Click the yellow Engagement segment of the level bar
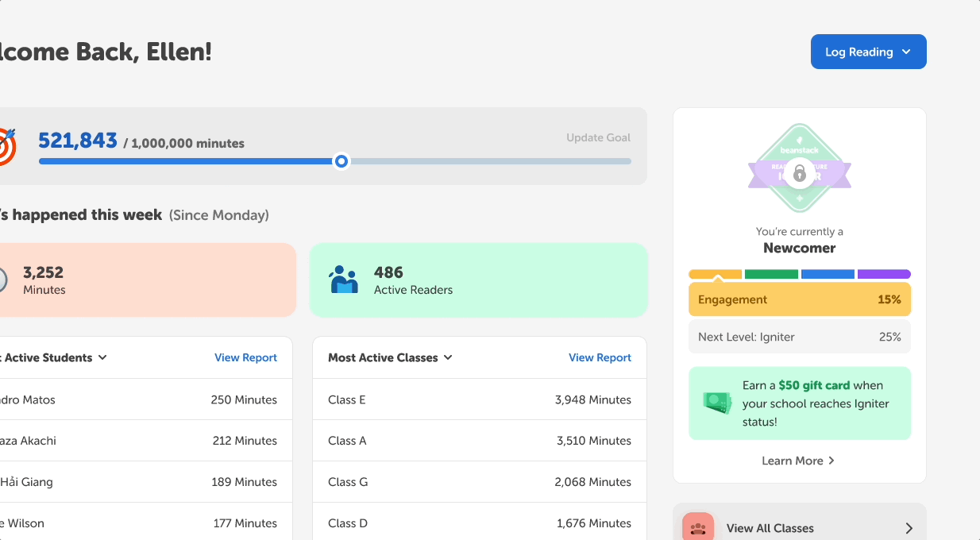This screenshot has height=540, width=980. (x=716, y=273)
